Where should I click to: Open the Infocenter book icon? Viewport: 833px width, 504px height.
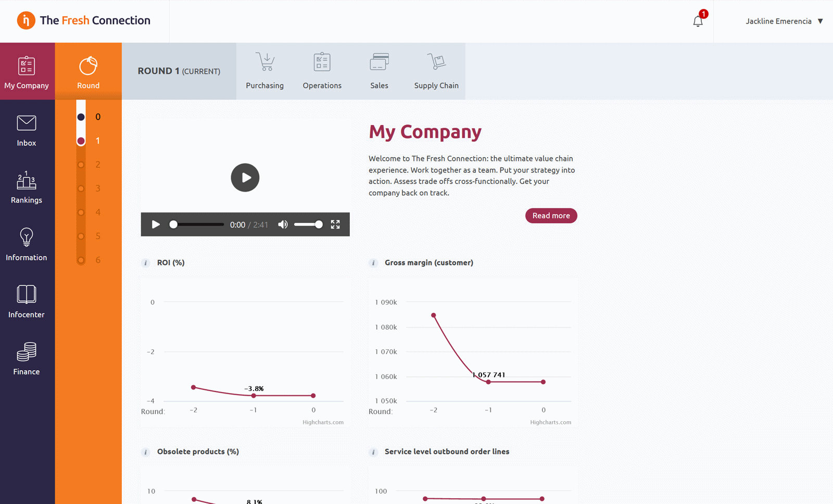27,294
